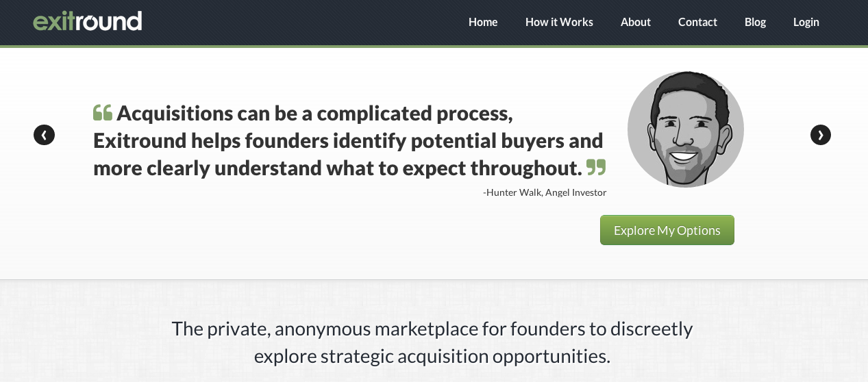Click the word Exitround in the testimonial
Image resolution: width=868 pixels, height=382 pixels.
coord(140,140)
